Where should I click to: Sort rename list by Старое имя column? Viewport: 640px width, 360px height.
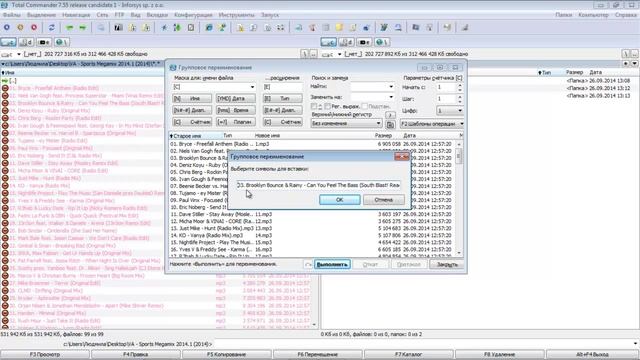pyautogui.click(x=195, y=136)
